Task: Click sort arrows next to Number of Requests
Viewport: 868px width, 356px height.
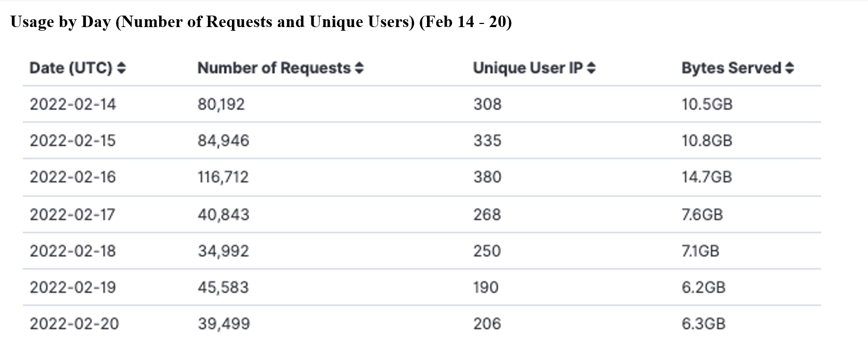Action: [x=359, y=68]
